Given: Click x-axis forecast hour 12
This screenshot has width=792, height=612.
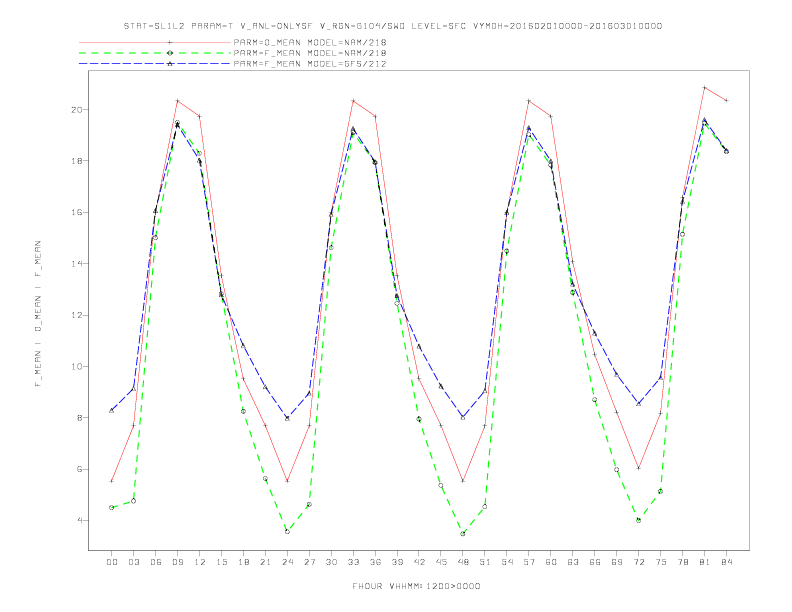Looking at the screenshot, I should tap(200, 562).
